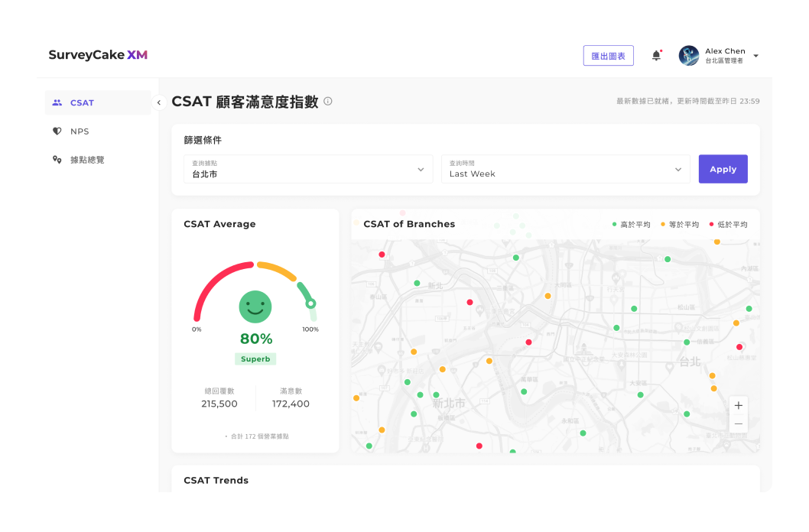Click the Apply button
This screenshot has height=532, width=809.
tap(723, 169)
